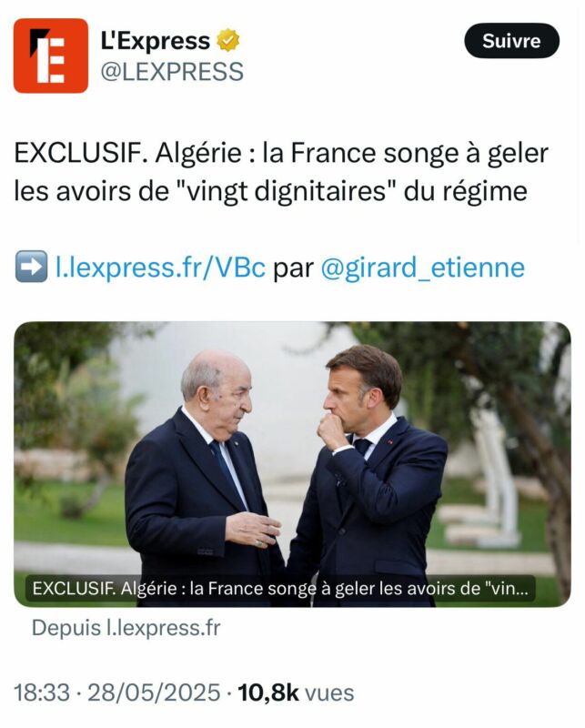Follow L'Express with the Suivre button

click(511, 41)
